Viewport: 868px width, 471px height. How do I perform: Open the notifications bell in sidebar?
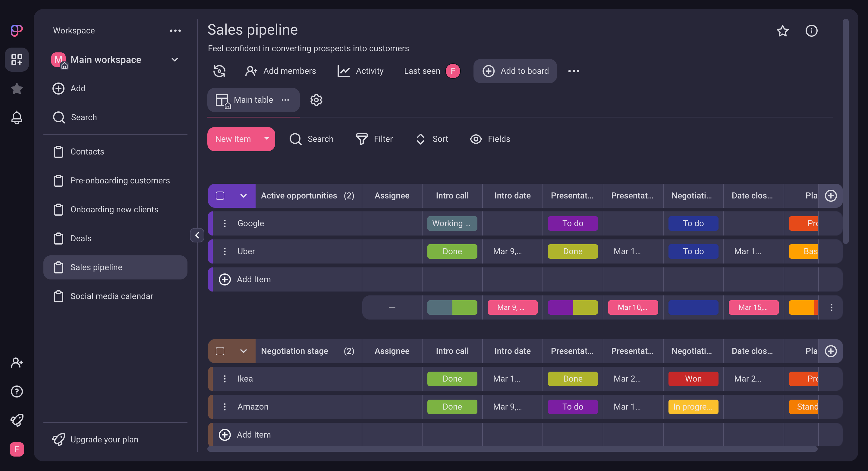(17, 117)
